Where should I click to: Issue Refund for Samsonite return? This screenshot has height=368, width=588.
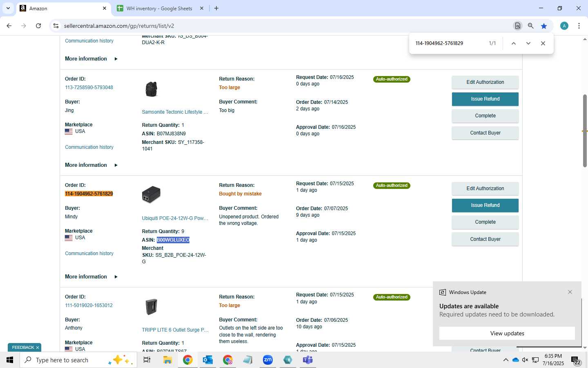point(485,99)
